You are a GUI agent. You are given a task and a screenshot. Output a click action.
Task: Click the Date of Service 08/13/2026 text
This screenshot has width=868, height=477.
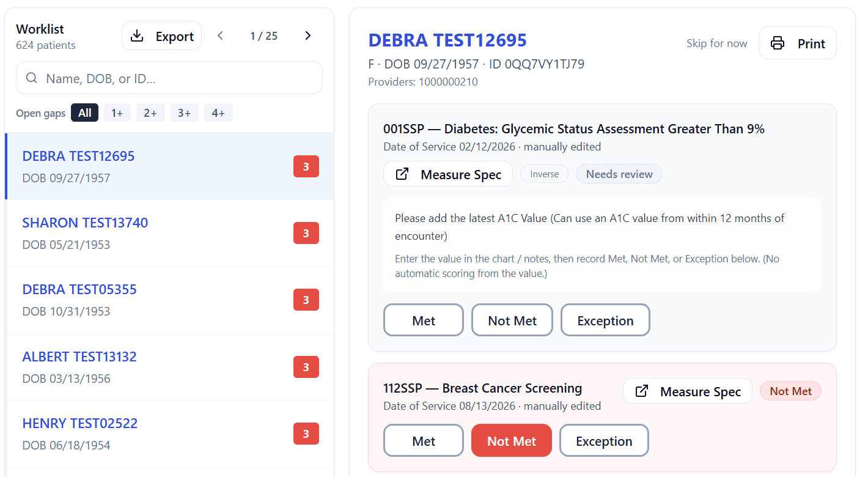[x=451, y=406]
